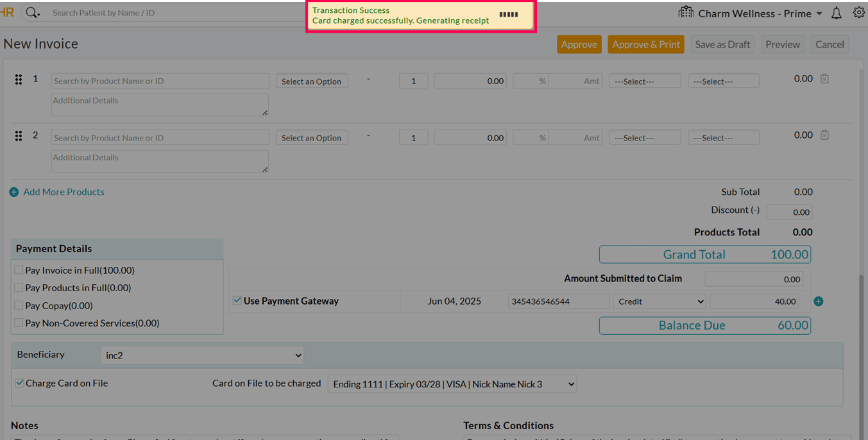Click Select an Option for row 1
This screenshot has height=440, width=868.
[x=312, y=81]
